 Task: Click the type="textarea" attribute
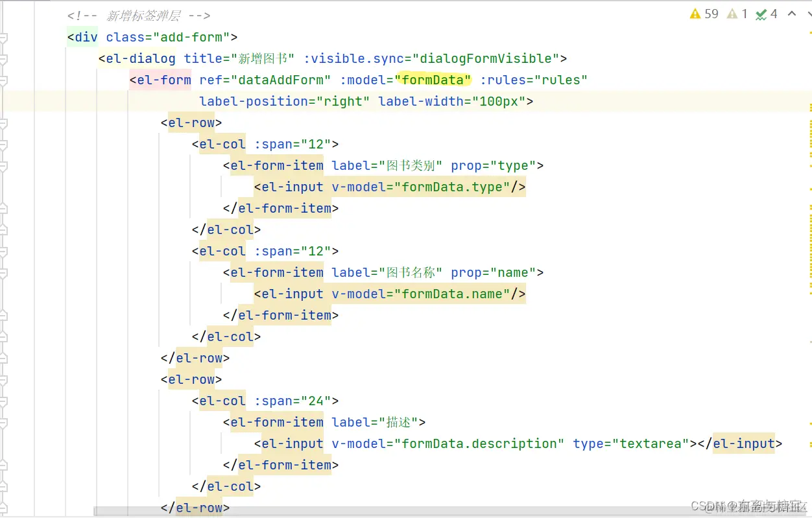point(631,443)
